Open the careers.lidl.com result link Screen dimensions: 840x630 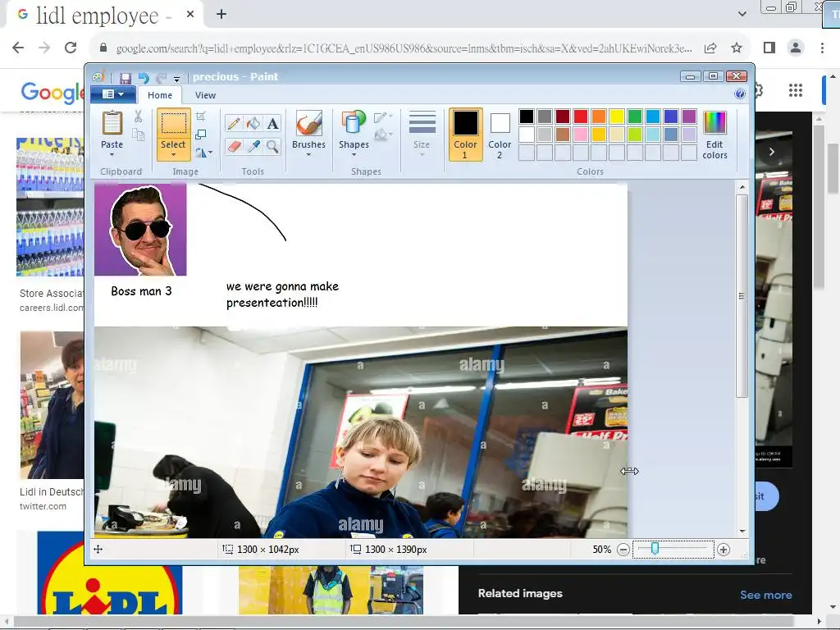click(52, 308)
